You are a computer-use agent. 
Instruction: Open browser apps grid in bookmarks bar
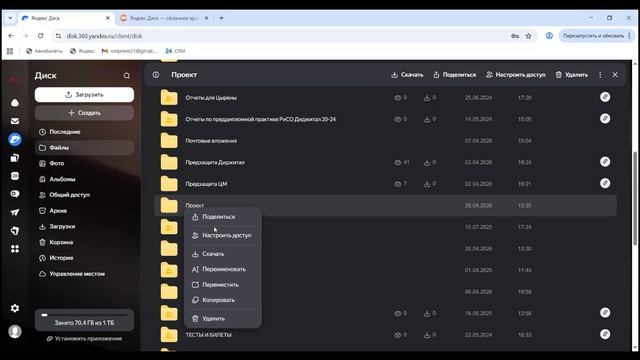[10, 51]
